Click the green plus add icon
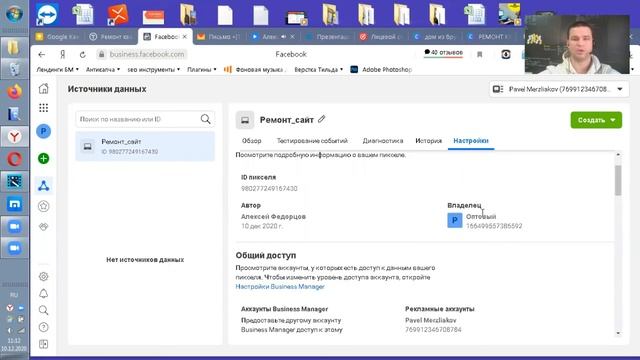 43,158
